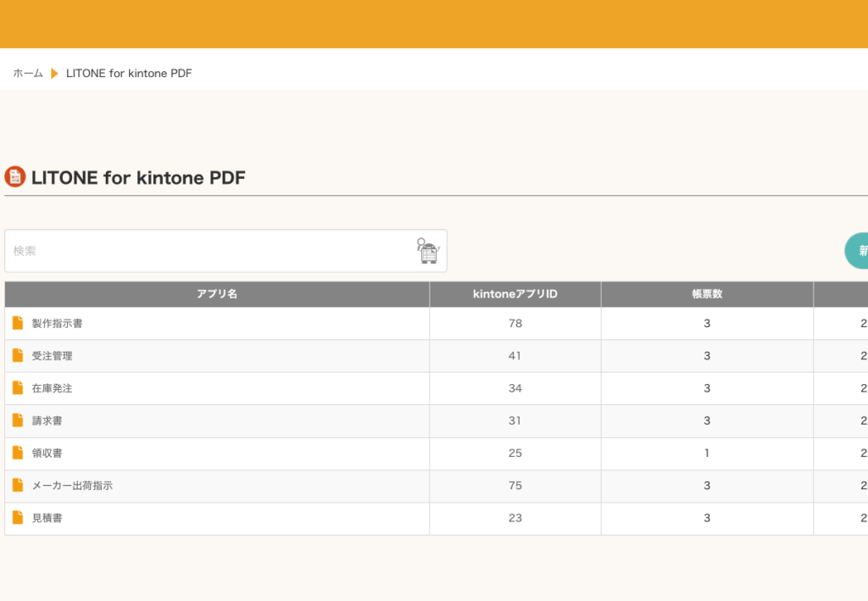The width and height of the screenshot is (868, 601).
Task: Open the 製作指示書 app row
Action: (x=437, y=323)
